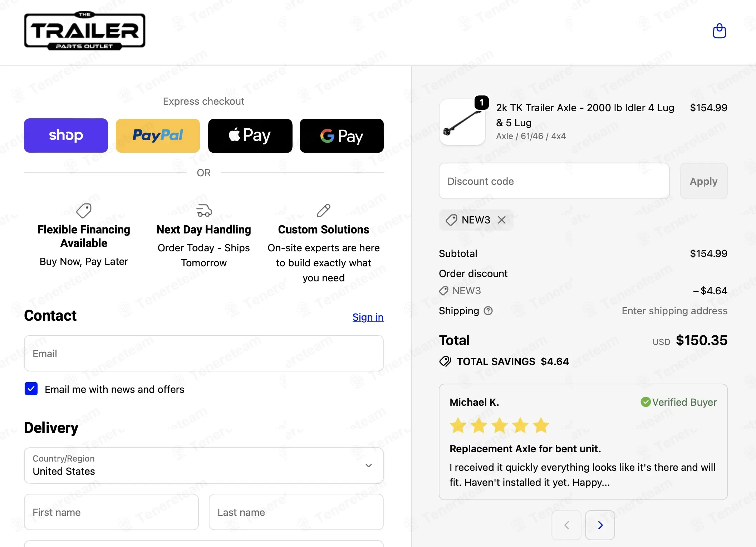Open the shopping bag cart icon
This screenshot has width=756, height=547.
point(719,31)
